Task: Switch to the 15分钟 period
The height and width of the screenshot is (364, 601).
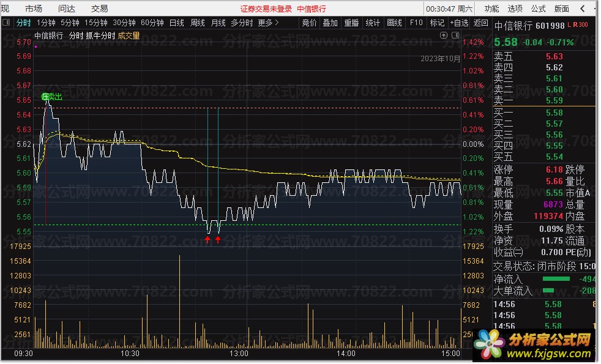Action: 96,23
